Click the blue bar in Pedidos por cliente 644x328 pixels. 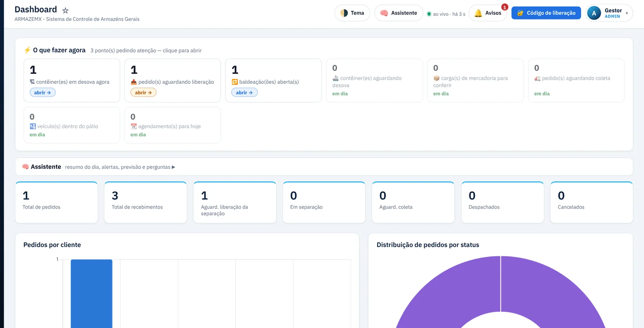(x=91, y=294)
